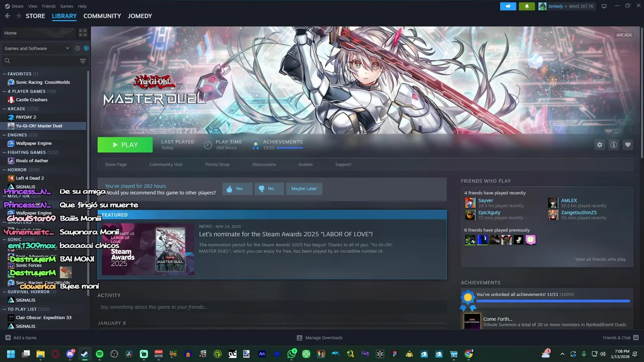
Task: Select Castle Crashers in the library
Action: point(32,100)
